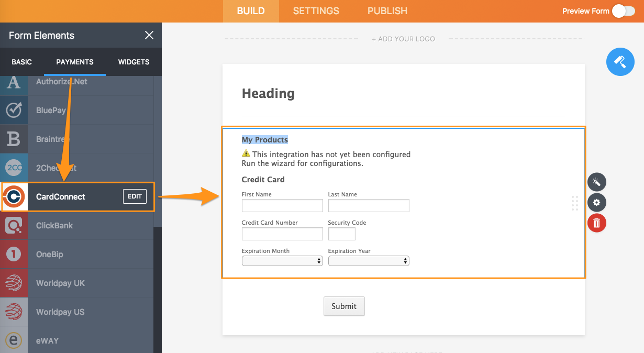
Task: Click the payments list scrollbar
Action: coord(158,152)
